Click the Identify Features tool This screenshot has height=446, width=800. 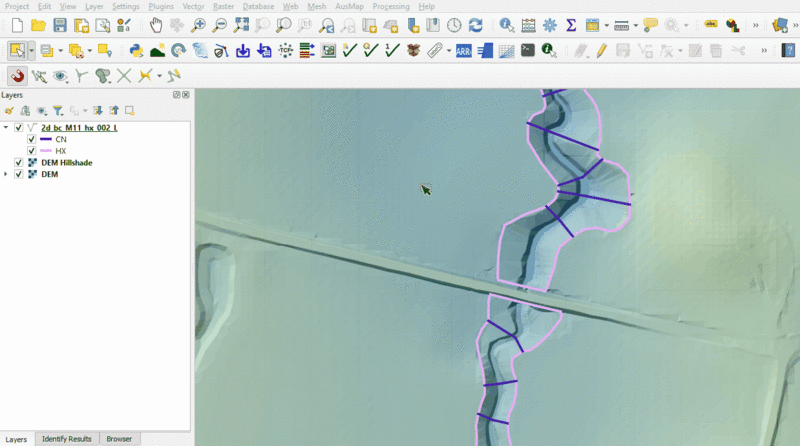tap(507, 25)
